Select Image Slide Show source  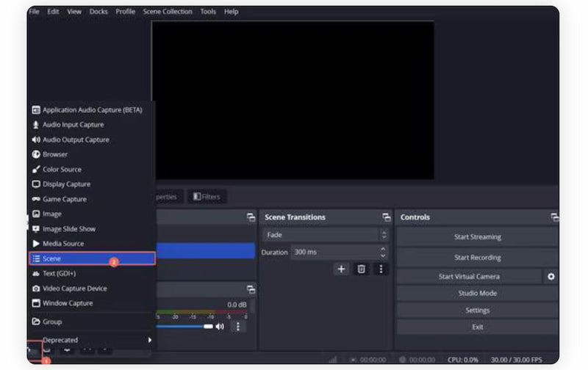(92, 229)
